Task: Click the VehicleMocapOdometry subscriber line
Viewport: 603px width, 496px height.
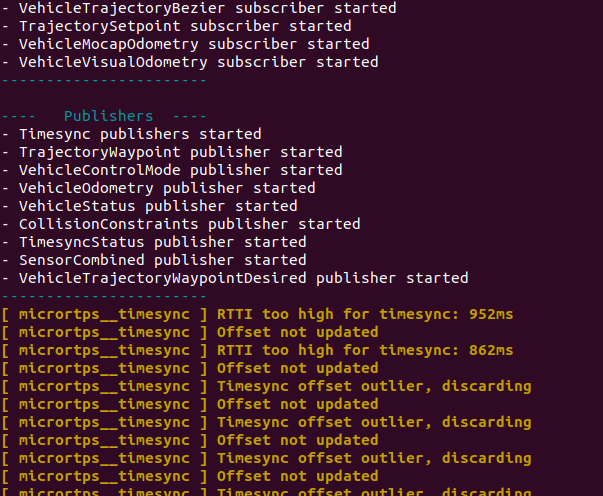Action: pos(194,44)
